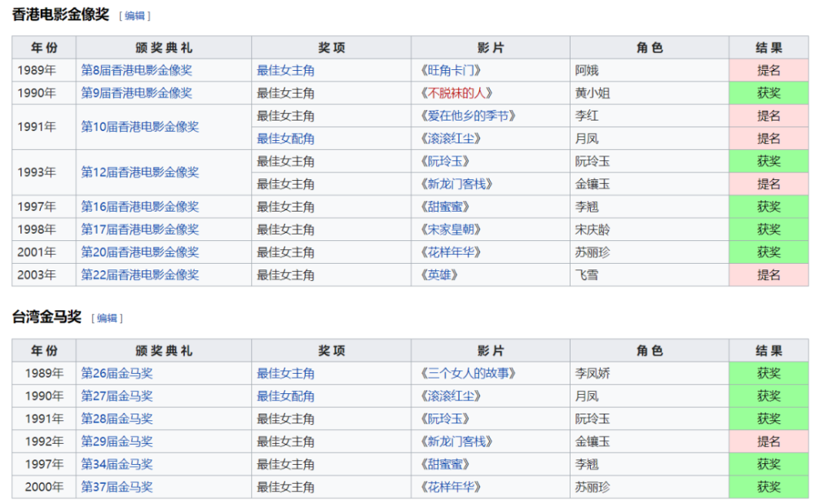Viewport: 815px width, 504px height.
Task: Open the 第22届香港电影金像奖 link
Action: point(140,274)
